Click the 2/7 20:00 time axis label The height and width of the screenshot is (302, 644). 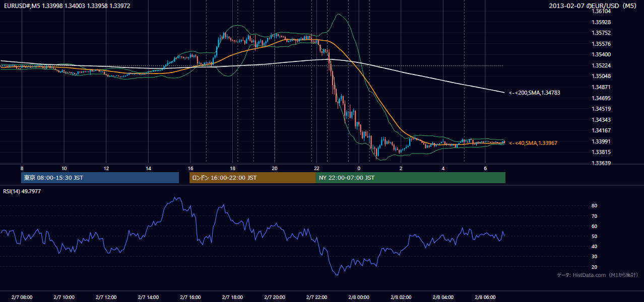[x=274, y=297]
